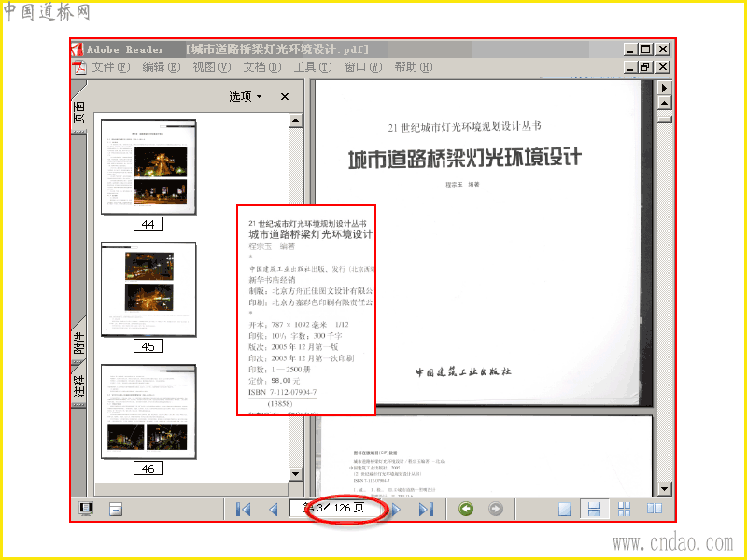Open the 文档(D) menu
Screen dimensions: 747x560
(262, 67)
